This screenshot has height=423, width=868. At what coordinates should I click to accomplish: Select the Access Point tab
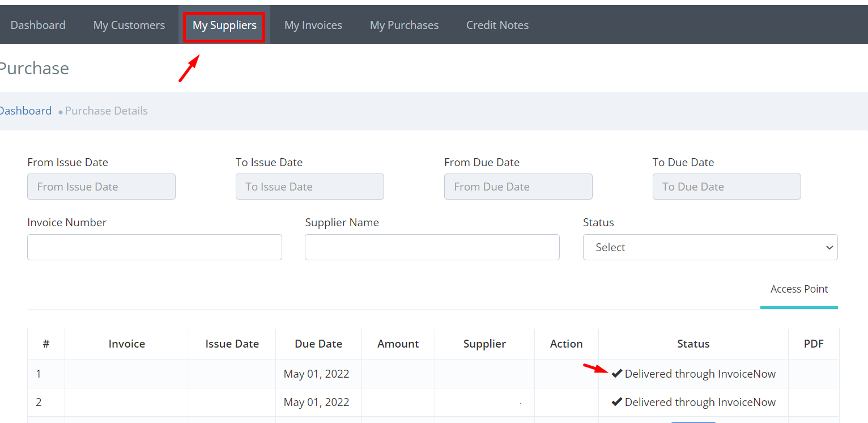799,289
